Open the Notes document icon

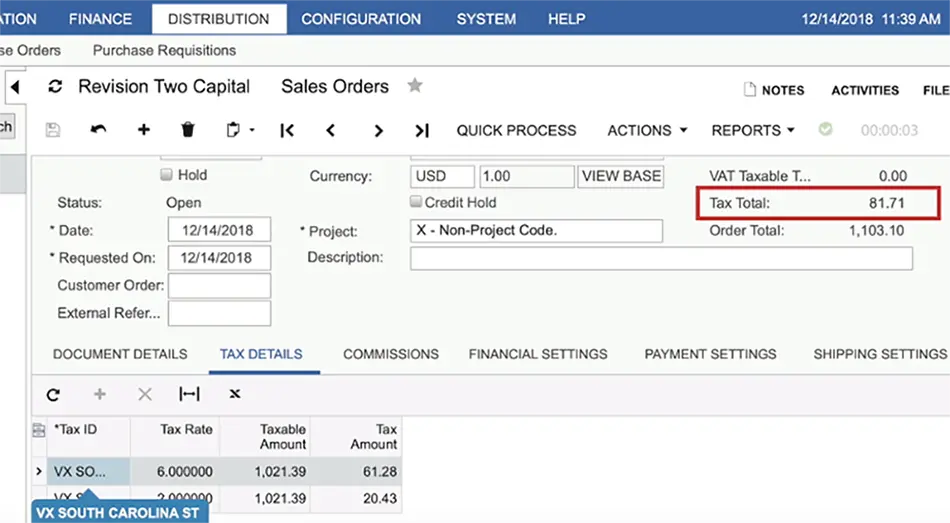pyautogui.click(x=749, y=90)
